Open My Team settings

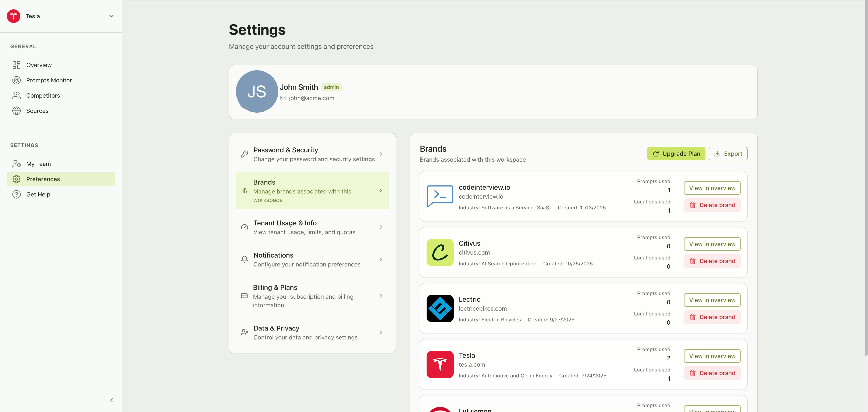point(61,164)
